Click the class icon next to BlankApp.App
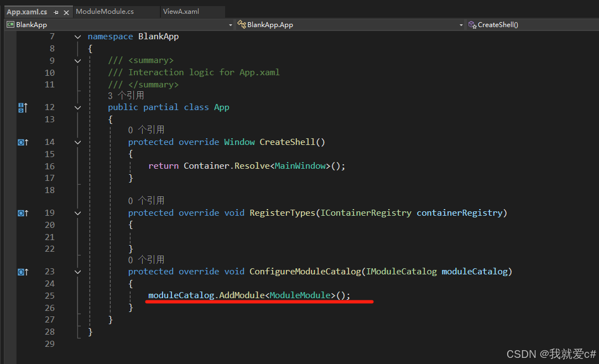The height and width of the screenshot is (364, 599). pyautogui.click(x=242, y=24)
